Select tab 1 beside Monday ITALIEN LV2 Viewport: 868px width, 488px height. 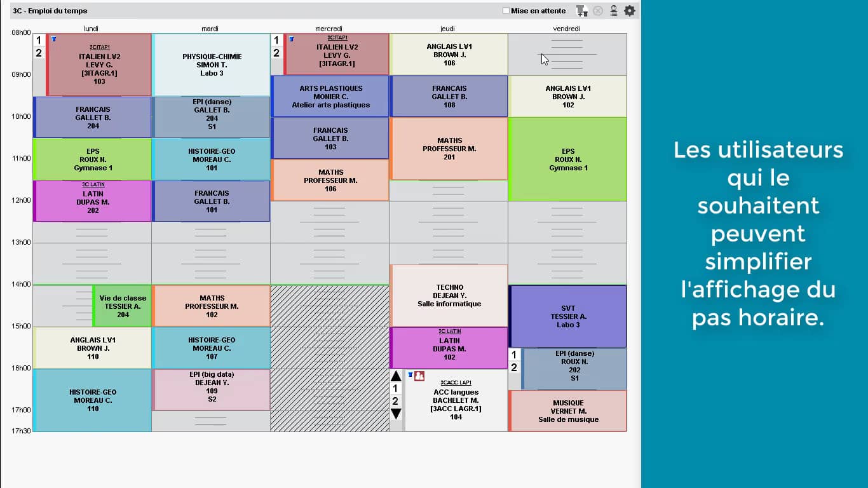tap(39, 41)
